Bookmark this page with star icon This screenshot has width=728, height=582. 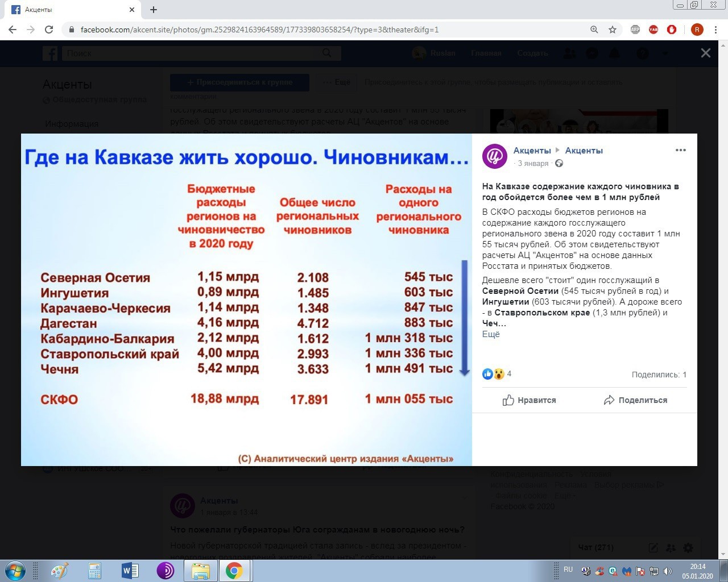pos(613,30)
